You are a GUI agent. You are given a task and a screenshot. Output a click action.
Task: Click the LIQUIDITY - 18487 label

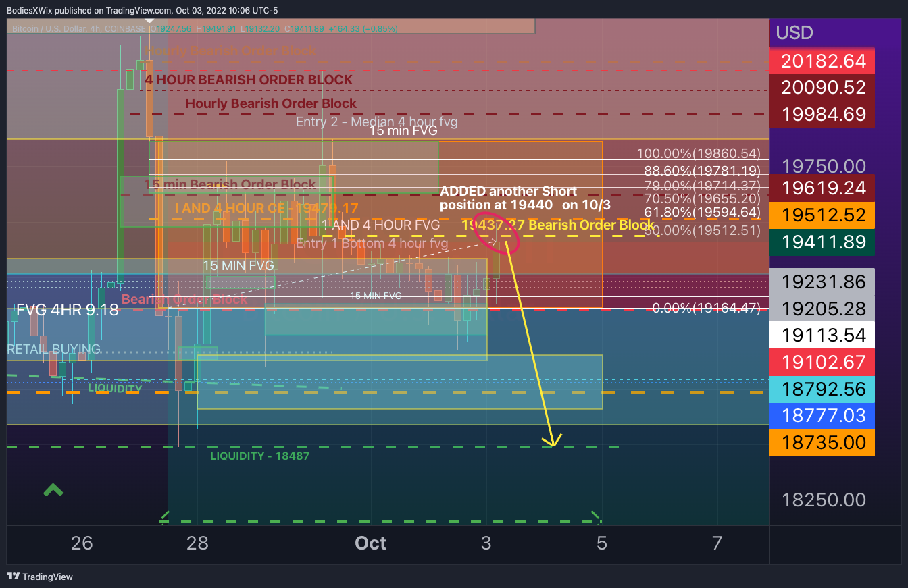(x=260, y=456)
